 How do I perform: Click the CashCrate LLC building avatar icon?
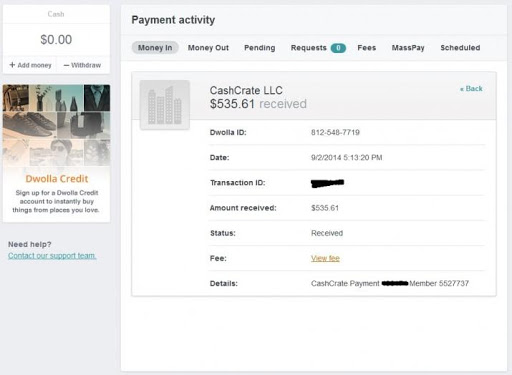[165, 105]
